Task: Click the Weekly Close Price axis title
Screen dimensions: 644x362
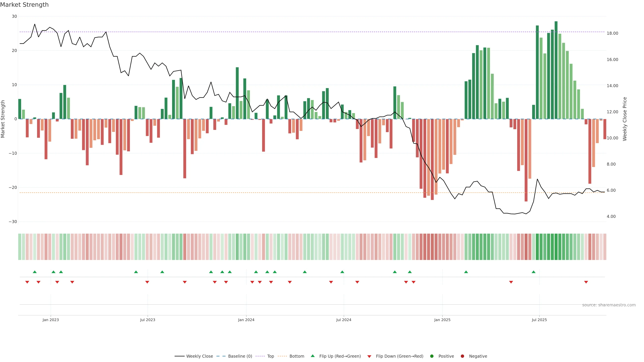Action: pos(625,119)
